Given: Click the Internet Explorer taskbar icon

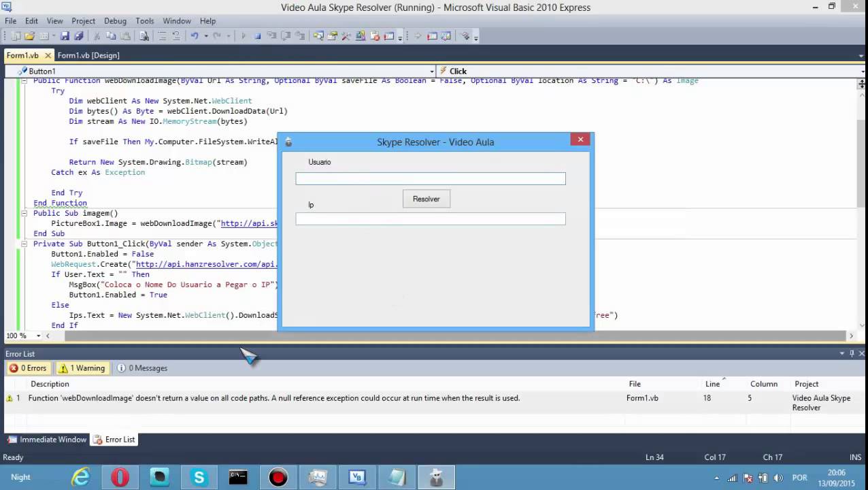Looking at the screenshot, I should 81,477.
